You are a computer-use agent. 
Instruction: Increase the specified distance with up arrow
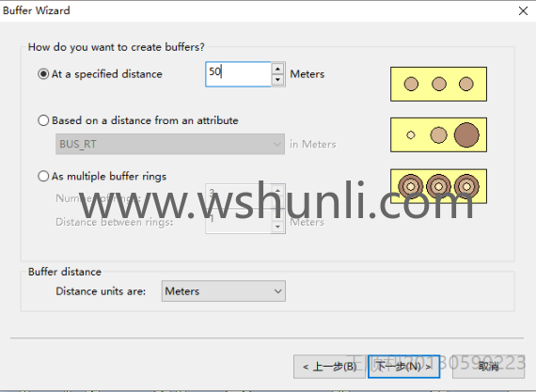coord(278,69)
